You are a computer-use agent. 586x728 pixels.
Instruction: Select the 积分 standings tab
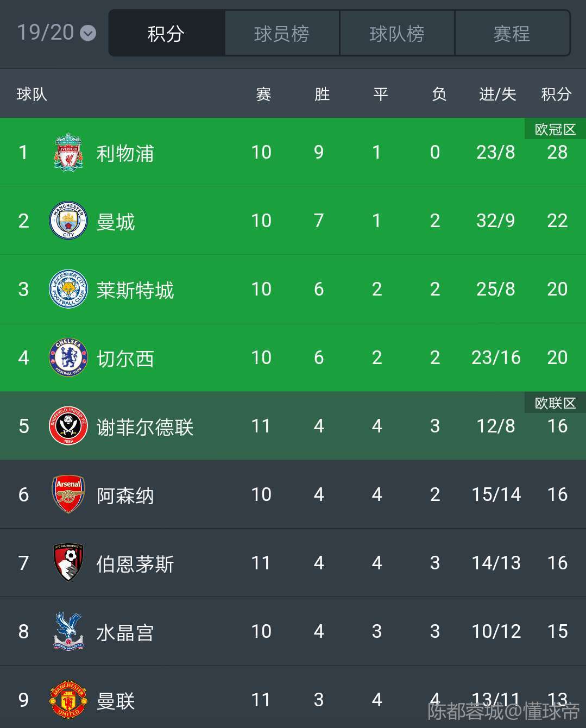(166, 34)
